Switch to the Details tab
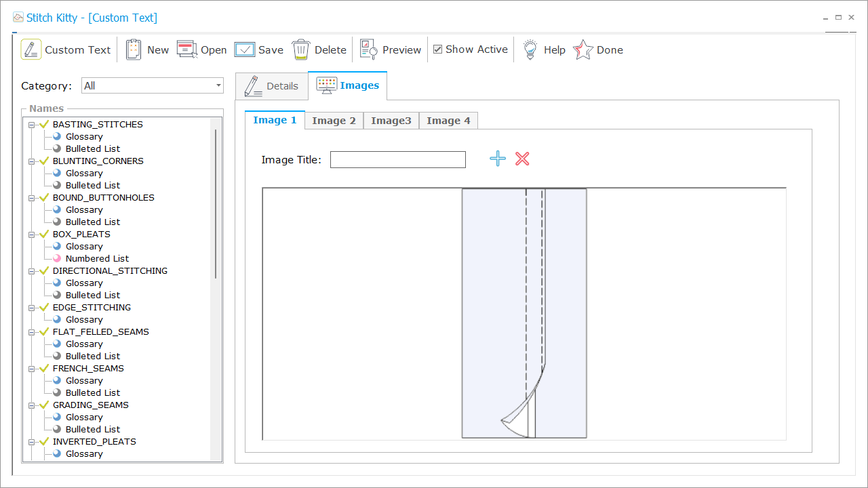This screenshot has height=488, width=868. (x=272, y=86)
